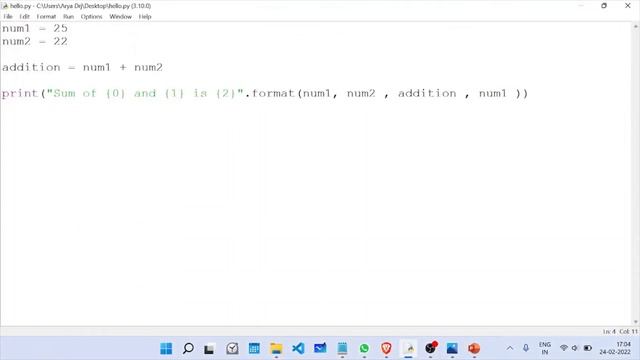640x360 pixels.
Task: Click the editor scrollbar up arrow
Action: (x=636, y=26)
